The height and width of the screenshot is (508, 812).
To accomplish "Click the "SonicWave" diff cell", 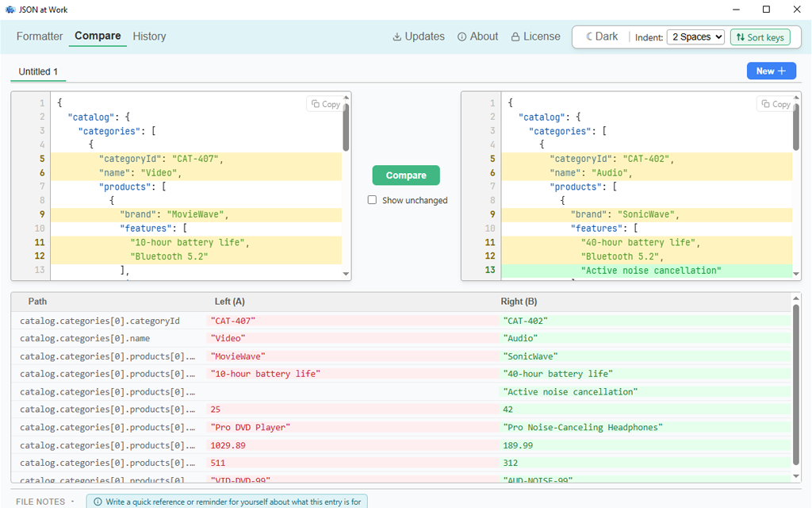I will coord(645,356).
